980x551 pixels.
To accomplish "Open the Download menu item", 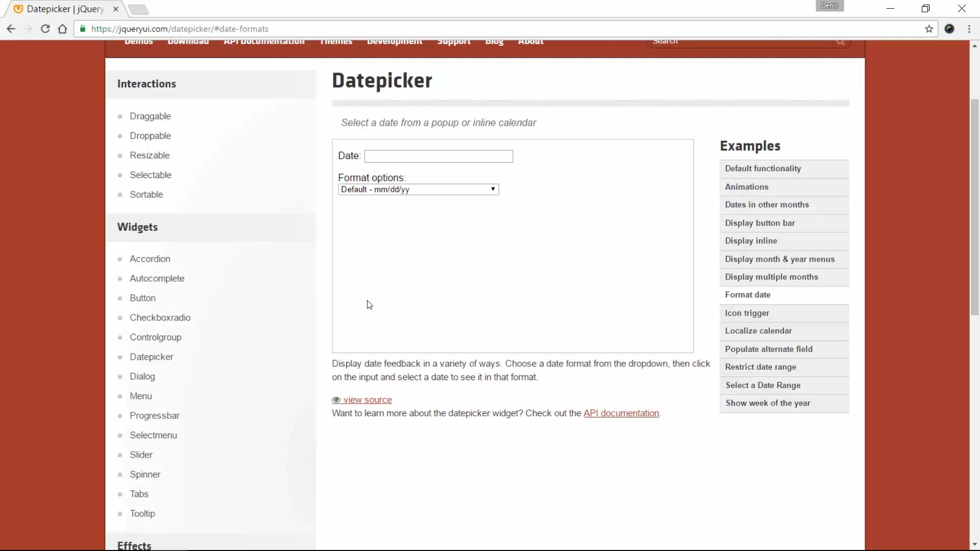I will coord(188,42).
